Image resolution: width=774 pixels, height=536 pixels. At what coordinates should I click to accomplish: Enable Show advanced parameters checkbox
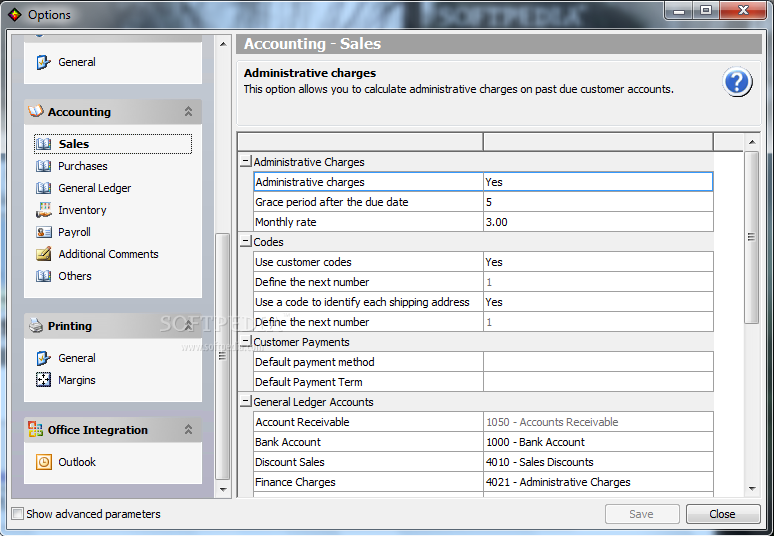point(17,514)
